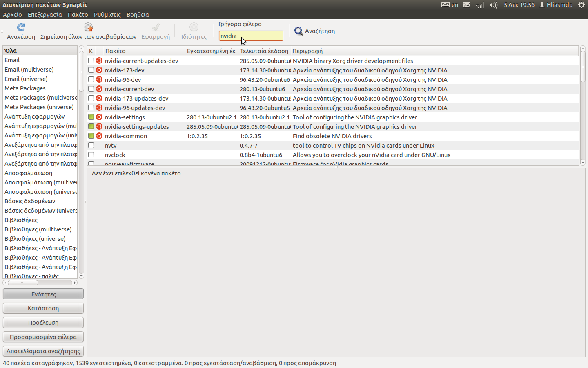Image resolution: width=588 pixels, height=368 pixels.
Task: Click the Κατάσταση button
Action: pos(43,308)
